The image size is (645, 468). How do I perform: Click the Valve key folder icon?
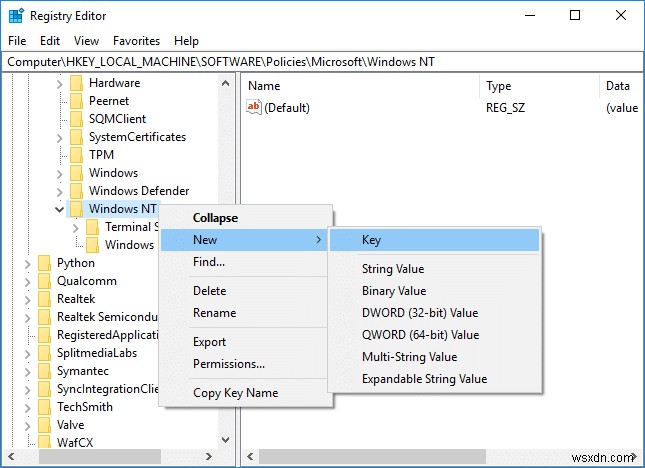click(44, 425)
